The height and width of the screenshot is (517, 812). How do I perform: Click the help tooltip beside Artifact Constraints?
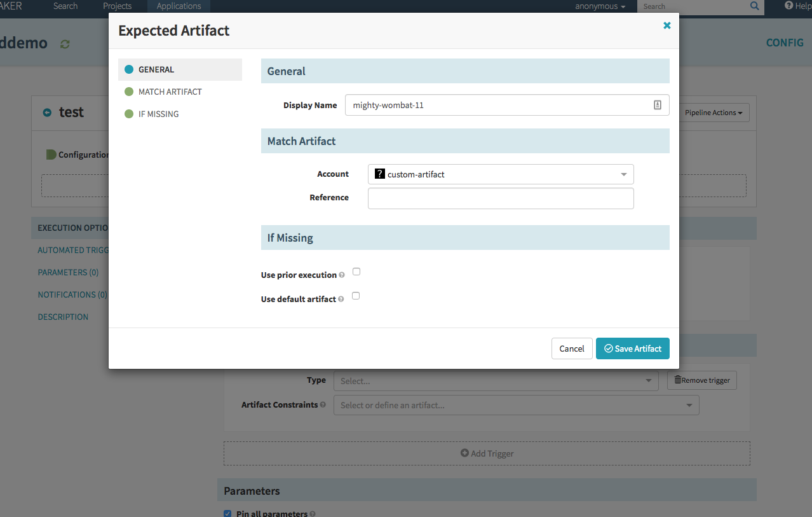click(324, 404)
